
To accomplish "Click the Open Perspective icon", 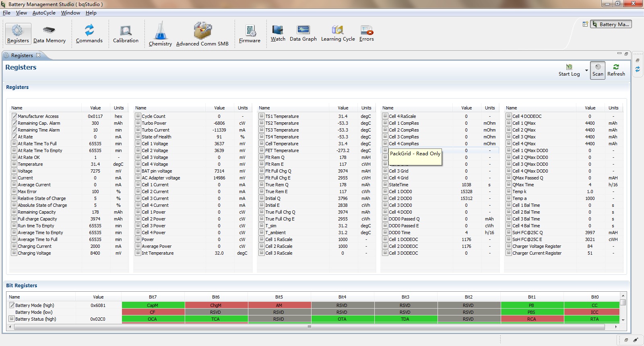I will tap(585, 24).
